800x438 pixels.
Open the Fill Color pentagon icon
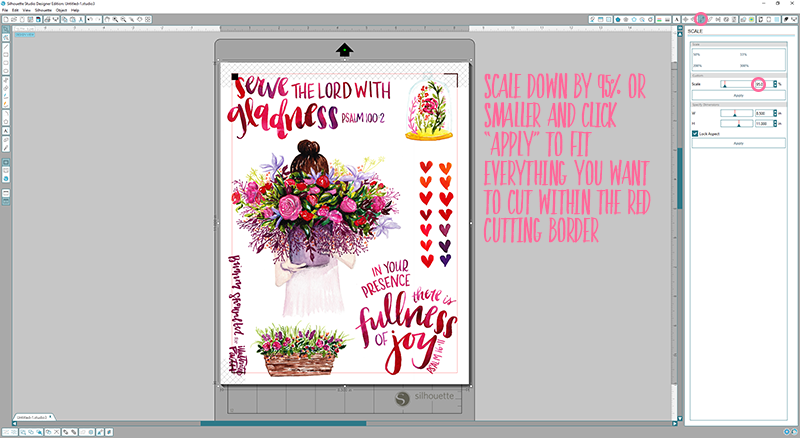click(618, 19)
